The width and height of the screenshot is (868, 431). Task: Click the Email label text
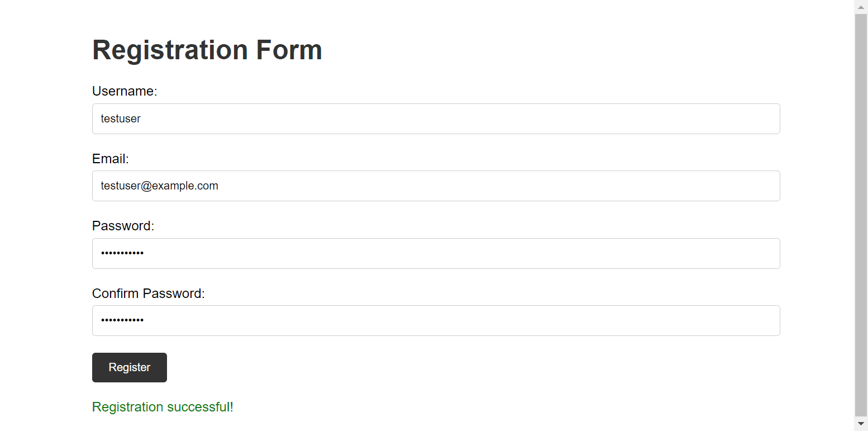[111, 159]
